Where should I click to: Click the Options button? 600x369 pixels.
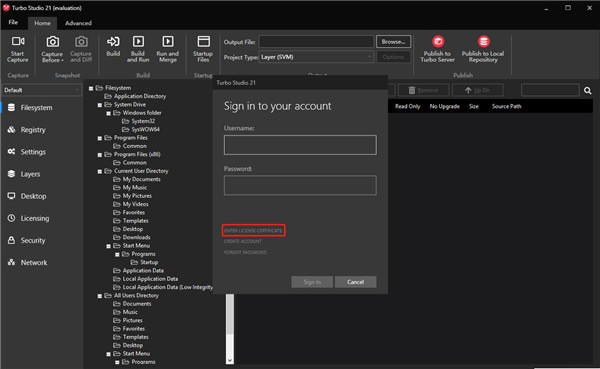(393, 57)
